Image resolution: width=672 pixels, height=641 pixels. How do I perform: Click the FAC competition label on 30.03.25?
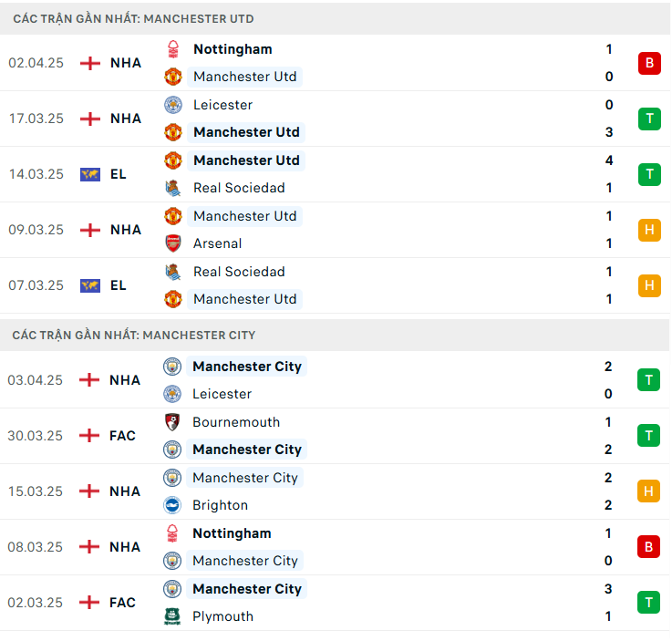click(122, 436)
